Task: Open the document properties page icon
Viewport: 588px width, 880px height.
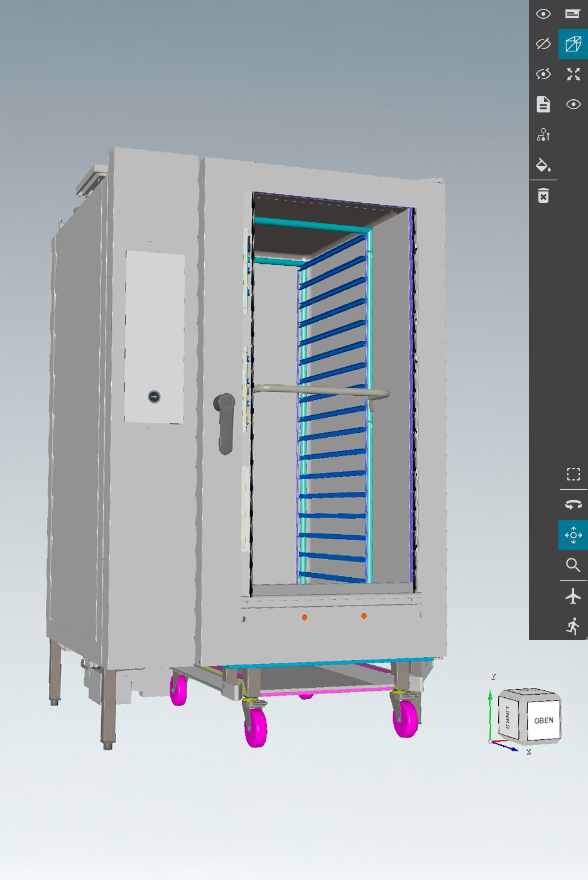Action: pyautogui.click(x=543, y=104)
